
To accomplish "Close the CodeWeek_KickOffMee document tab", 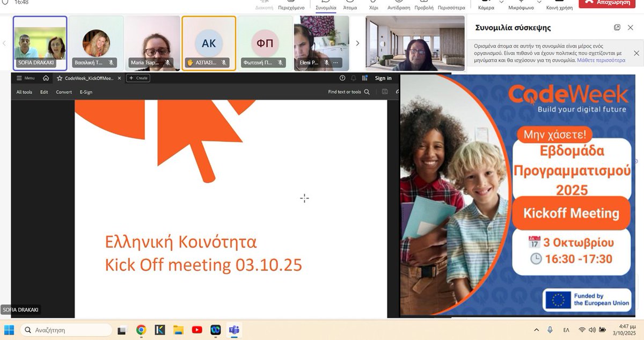I will coord(119,78).
